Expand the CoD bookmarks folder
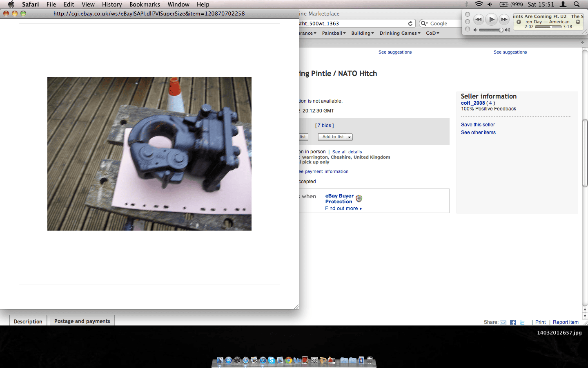This screenshot has height=368, width=588. [x=432, y=33]
